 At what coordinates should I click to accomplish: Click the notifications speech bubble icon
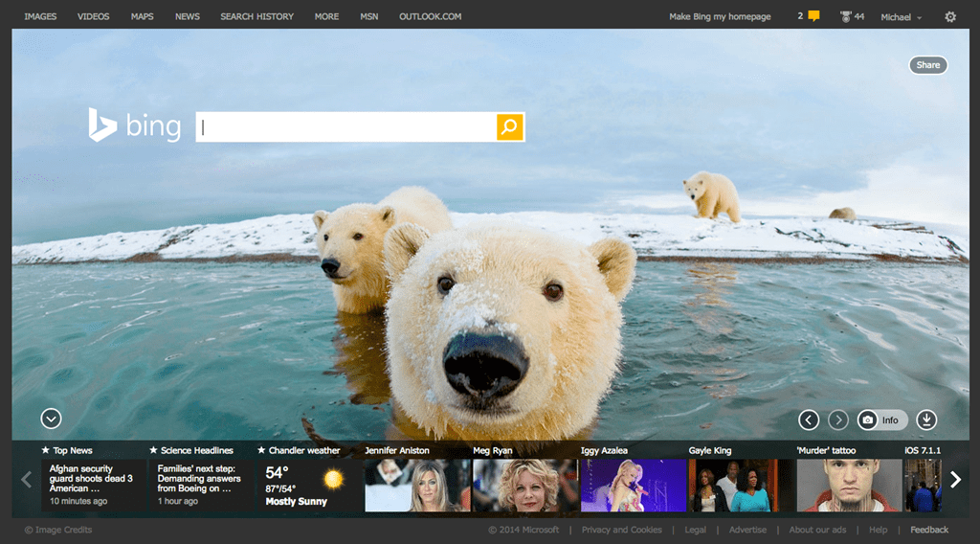[x=813, y=16]
